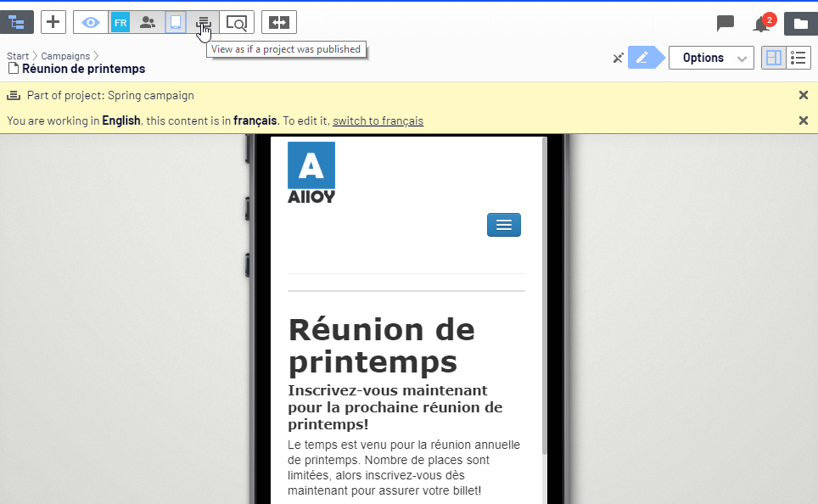Open visitor group impersonation with people icon

(148, 22)
